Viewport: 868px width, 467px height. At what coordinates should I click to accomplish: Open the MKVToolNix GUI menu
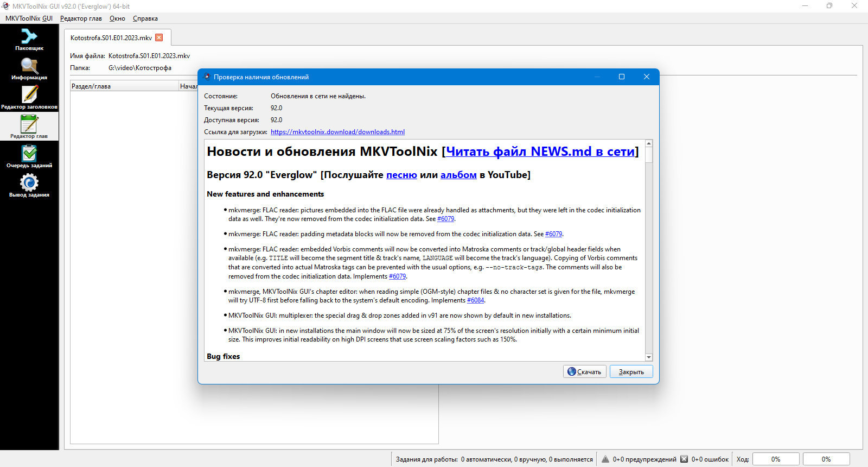pos(29,18)
